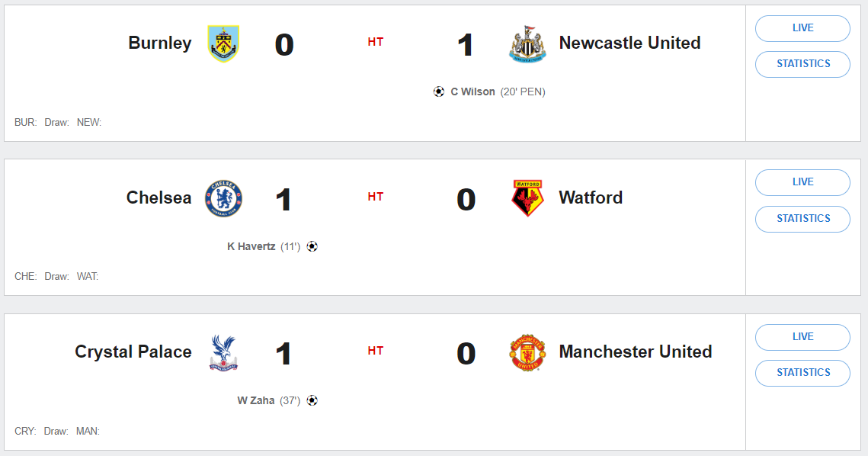Click the Manchester United club crest

527,353
